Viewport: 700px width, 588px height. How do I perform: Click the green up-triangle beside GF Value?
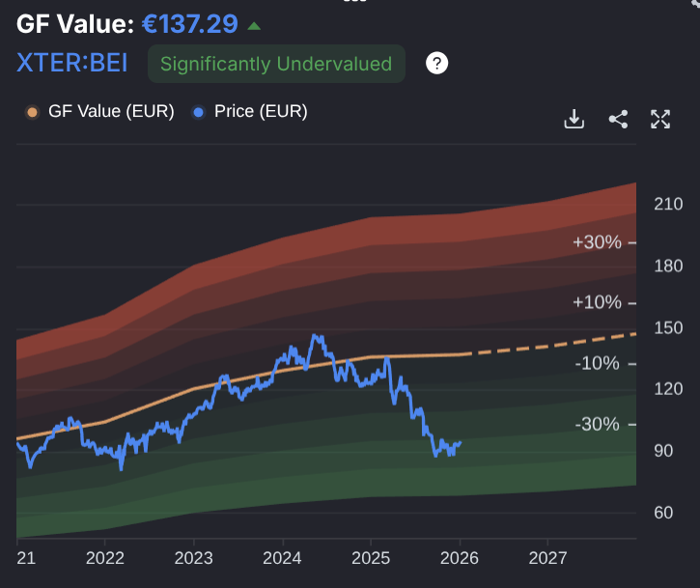coord(253,25)
